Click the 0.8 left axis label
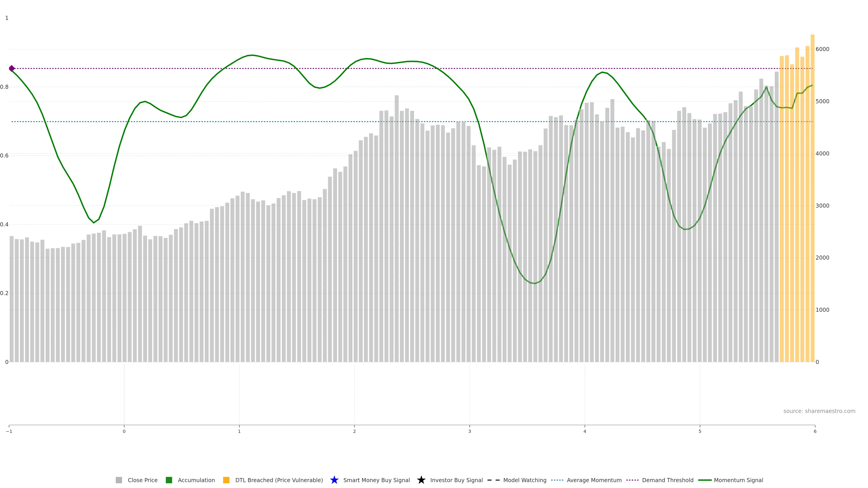 pyautogui.click(x=4, y=87)
